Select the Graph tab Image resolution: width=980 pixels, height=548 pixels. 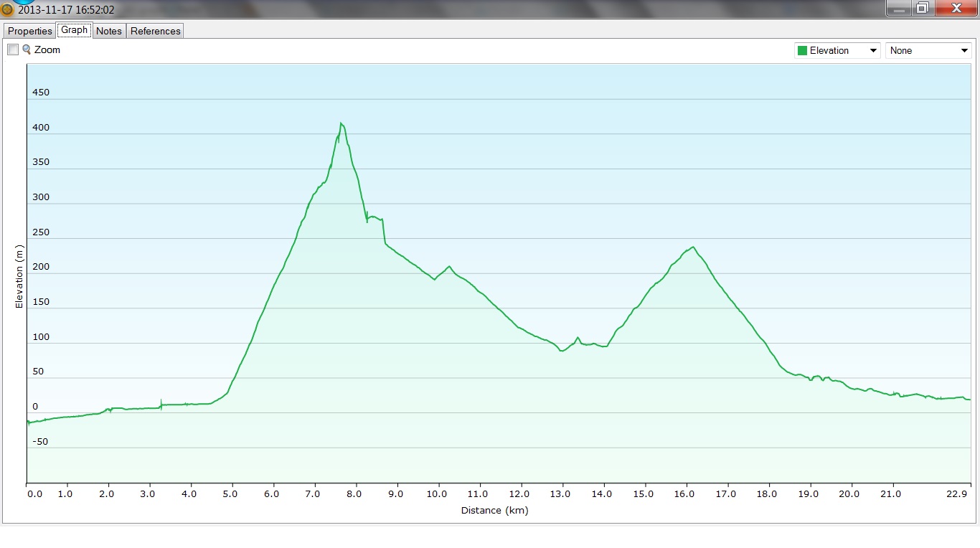[x=74, y=30]
